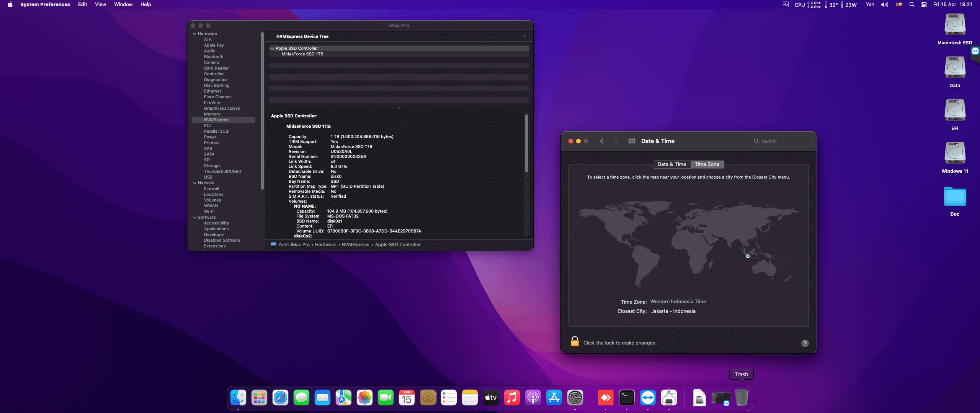Click the lock to make changes
Screen dimensions: 980x413
click(x=575, y=341)
